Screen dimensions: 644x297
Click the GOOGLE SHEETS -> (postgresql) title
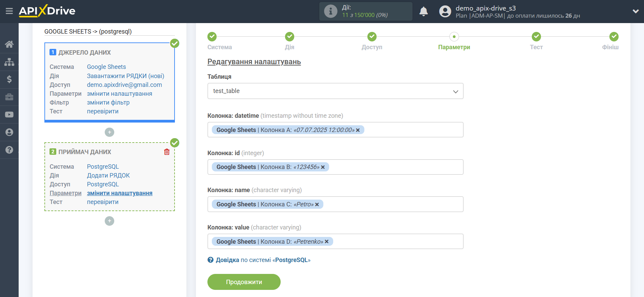[88, 32]
